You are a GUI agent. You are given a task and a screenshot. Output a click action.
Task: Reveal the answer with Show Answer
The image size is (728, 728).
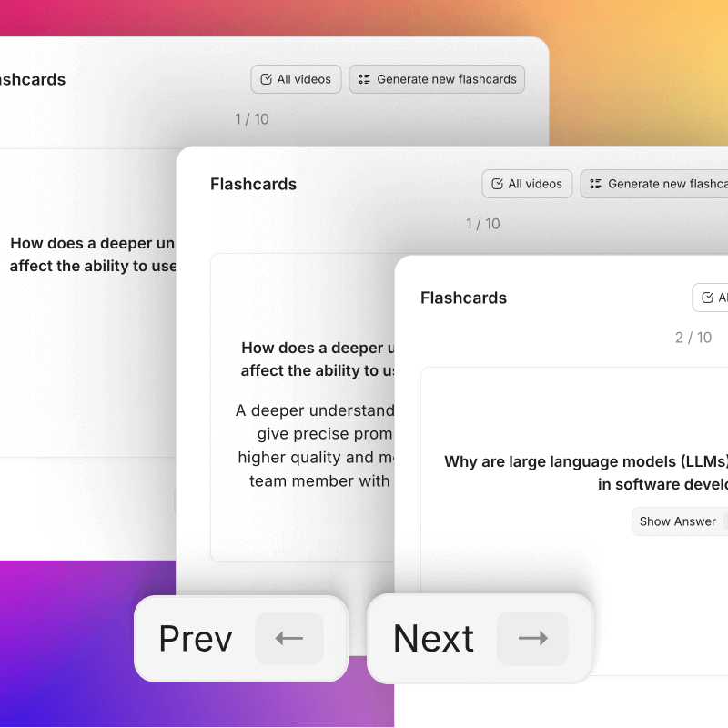coord(679,521)
